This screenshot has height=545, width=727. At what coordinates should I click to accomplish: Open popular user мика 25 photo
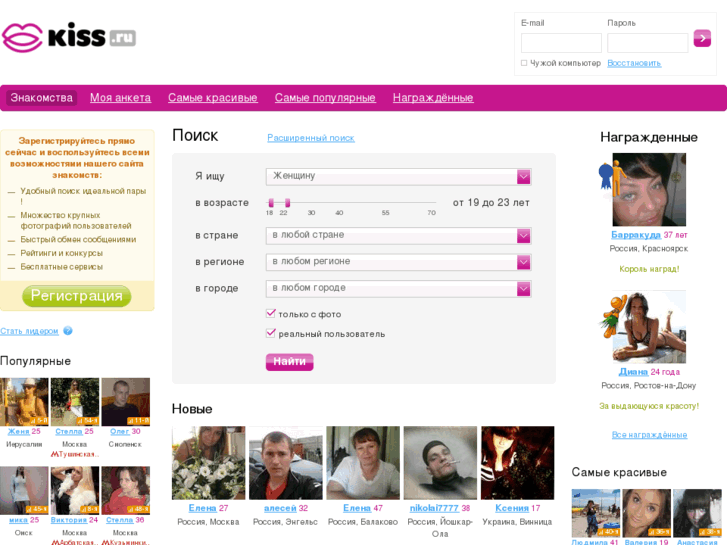coord(24,490)
